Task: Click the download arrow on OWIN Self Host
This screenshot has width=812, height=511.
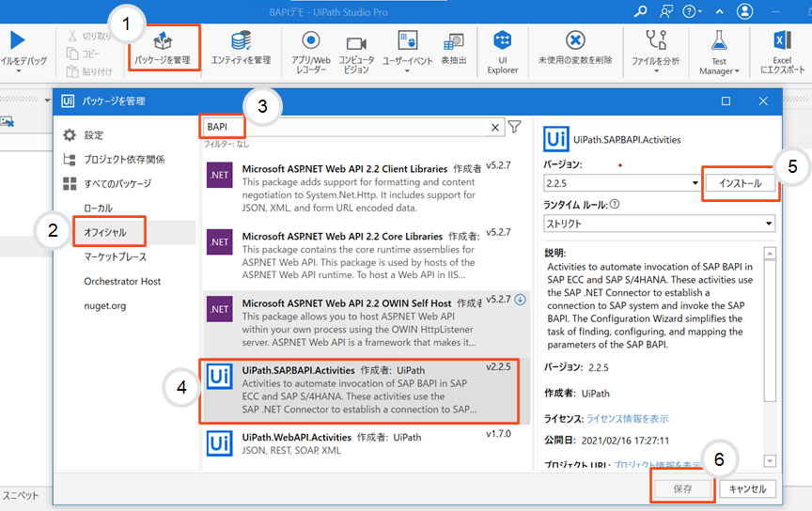Action: click(x=521, y=300)
